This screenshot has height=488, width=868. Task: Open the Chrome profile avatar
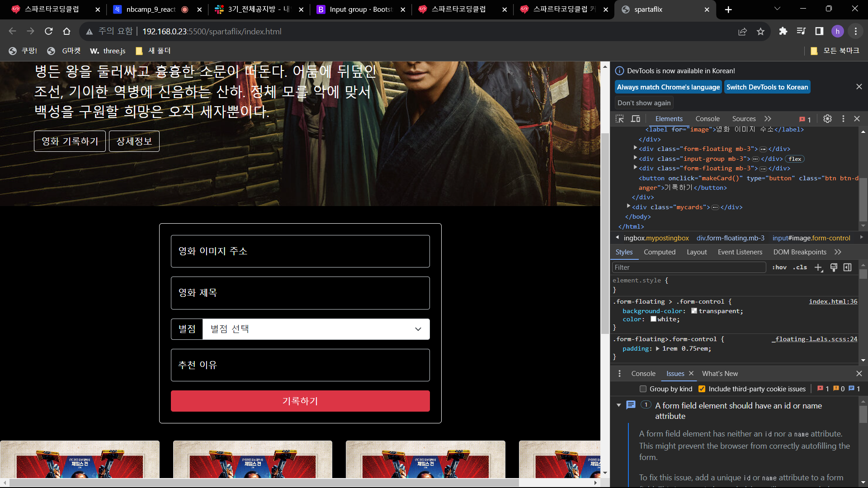pyautogui.click(x=837, y=31)
